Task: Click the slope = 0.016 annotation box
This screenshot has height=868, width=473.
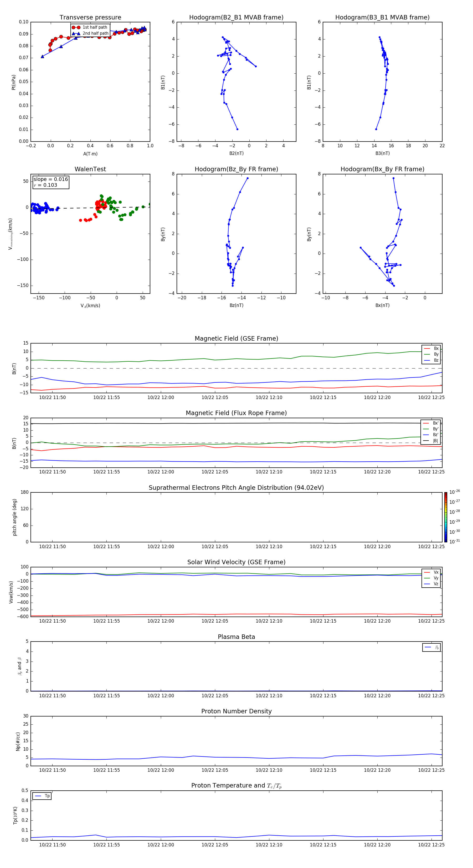Action: (x=51, y=182)
